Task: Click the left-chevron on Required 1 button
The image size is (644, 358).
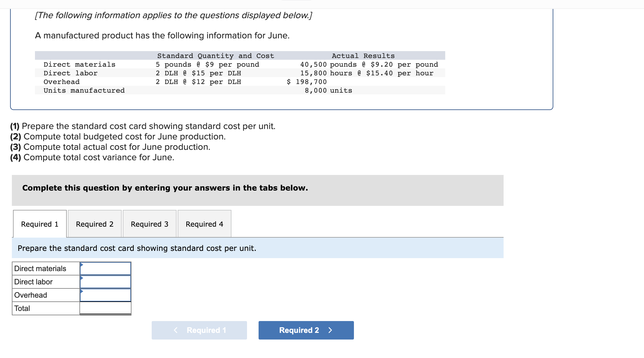Action: coord(176,330)
